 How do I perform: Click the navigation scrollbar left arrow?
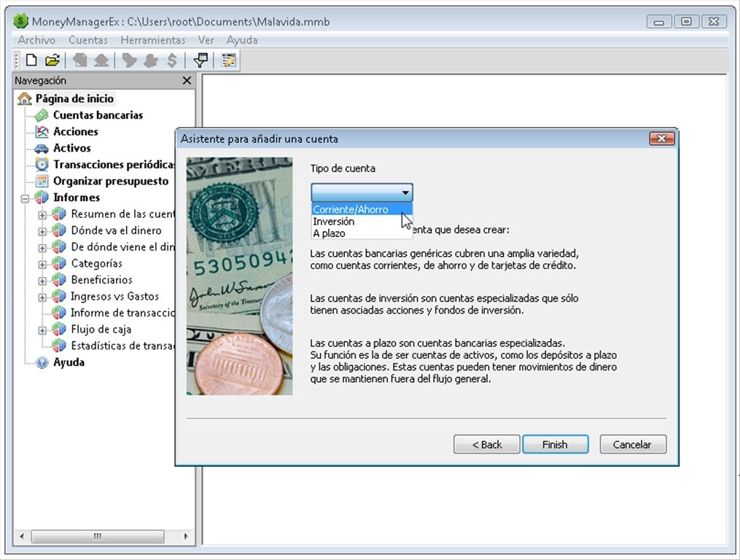(x=22, y=537)
